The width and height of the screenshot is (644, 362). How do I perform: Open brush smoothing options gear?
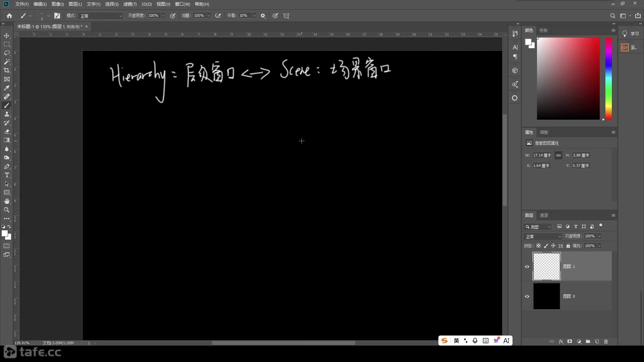point(263,16)
